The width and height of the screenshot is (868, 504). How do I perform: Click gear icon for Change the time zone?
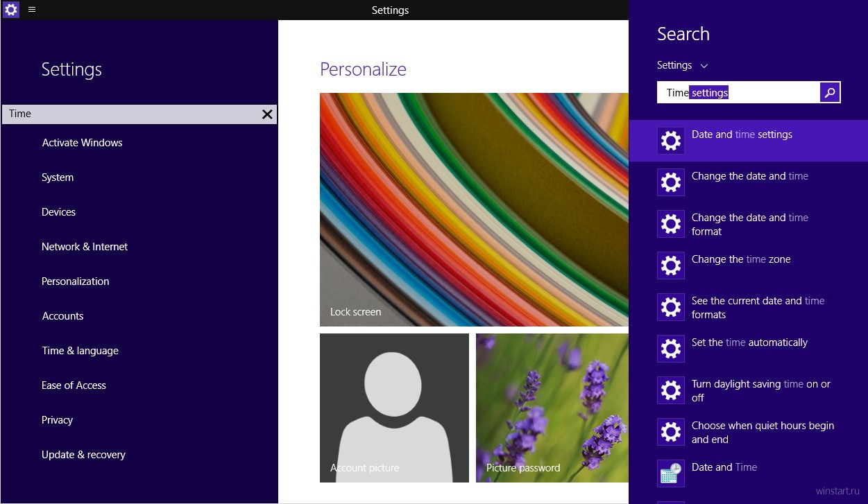pos(671,266)
